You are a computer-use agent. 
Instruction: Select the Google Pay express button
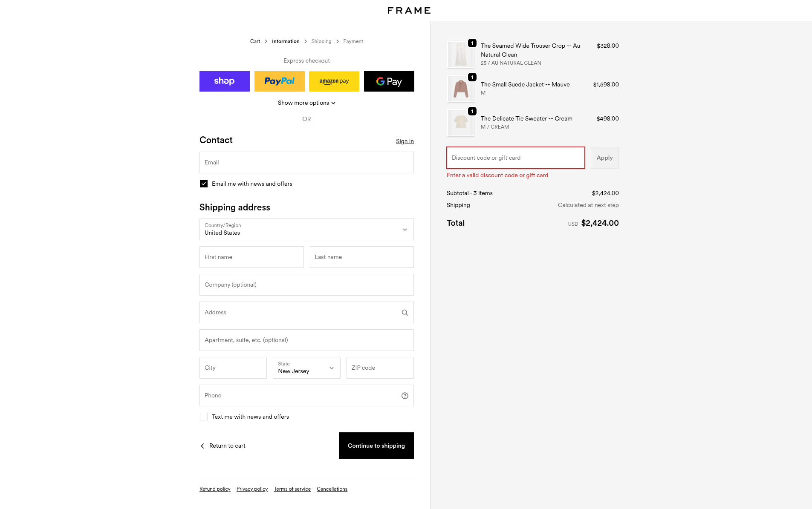point(389,81)
